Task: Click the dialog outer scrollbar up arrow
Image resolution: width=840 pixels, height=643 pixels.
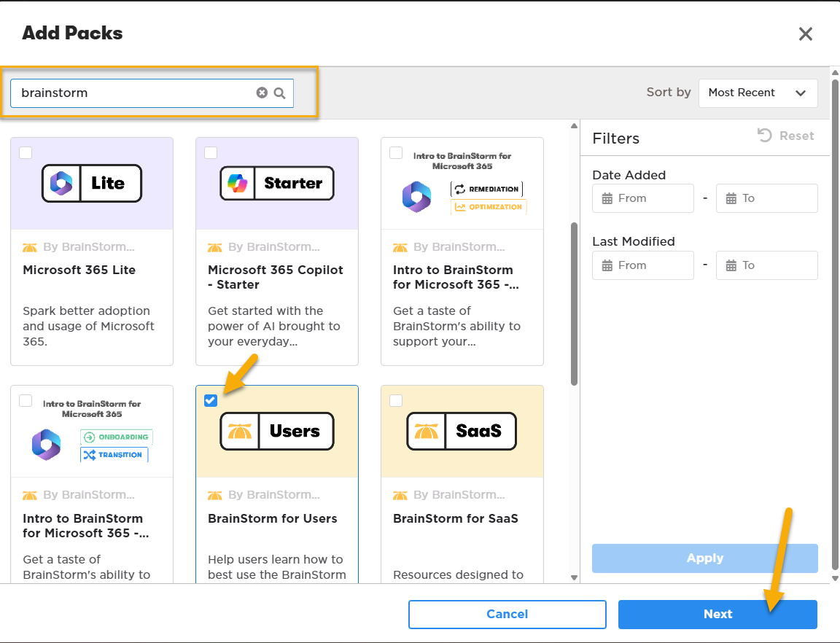Action: [835, 71]
